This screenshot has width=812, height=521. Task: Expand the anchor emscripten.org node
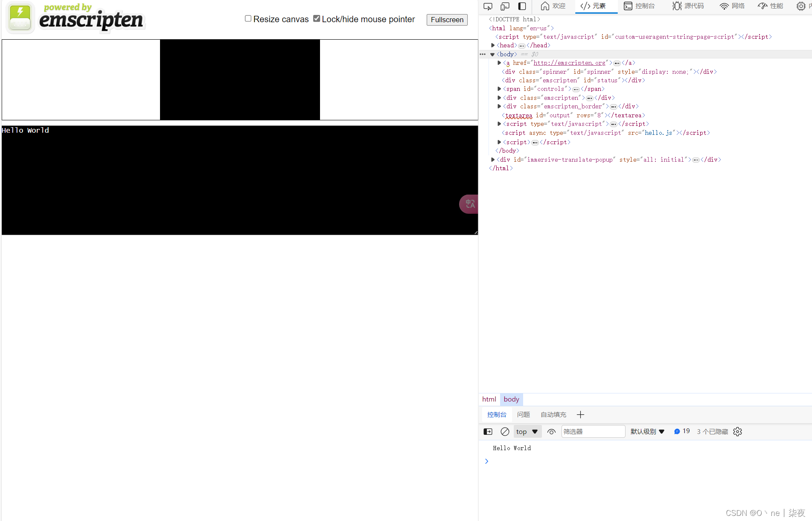click(x=499, y=63)
